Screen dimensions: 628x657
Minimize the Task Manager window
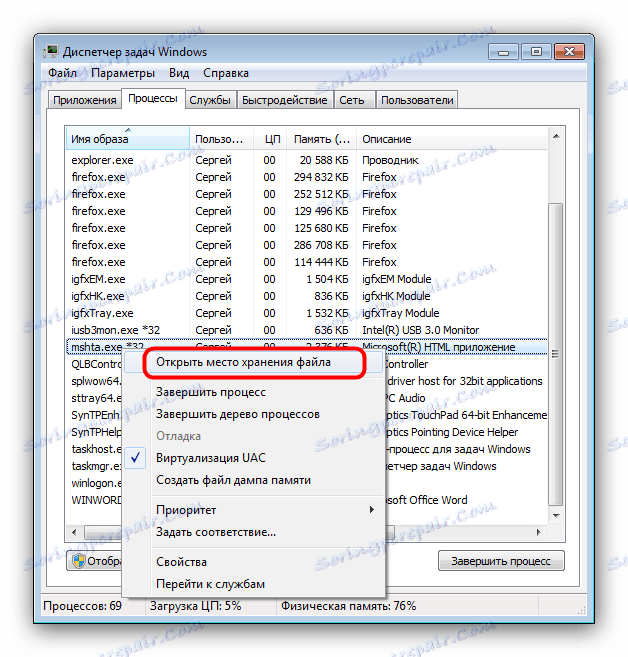[x=503, y=52]
